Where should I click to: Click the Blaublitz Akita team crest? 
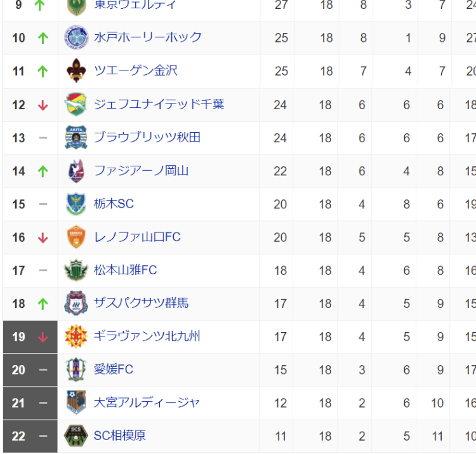point(76,137)
